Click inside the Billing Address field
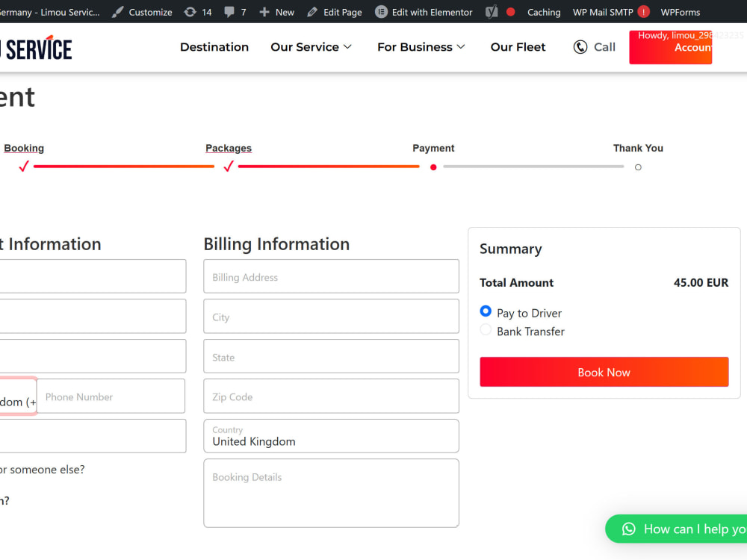This screenshot has height=560, width=747. [x=331, y=276]
